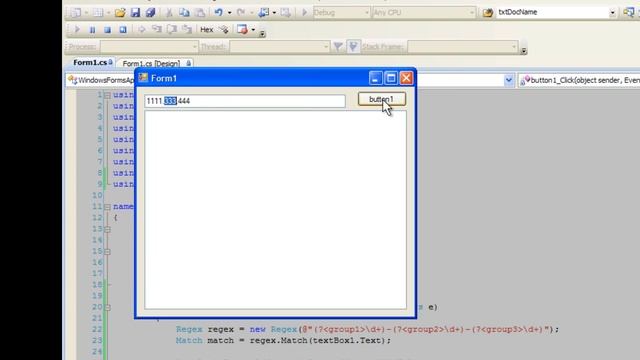Open the Breakpoints window icon
The image size is (640, 360).
(x=242, y=29)
